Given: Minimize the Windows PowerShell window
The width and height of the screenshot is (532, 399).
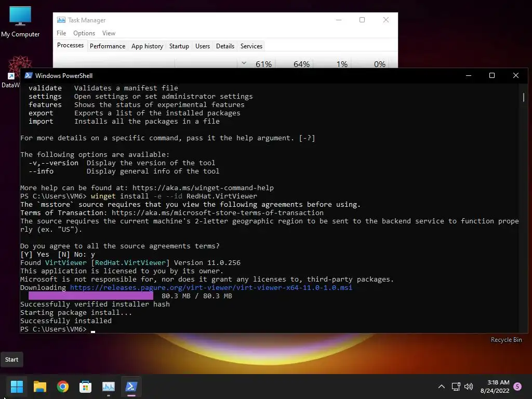Looking at the screenshot, I should pyautogui.click(x=469, y=76).
